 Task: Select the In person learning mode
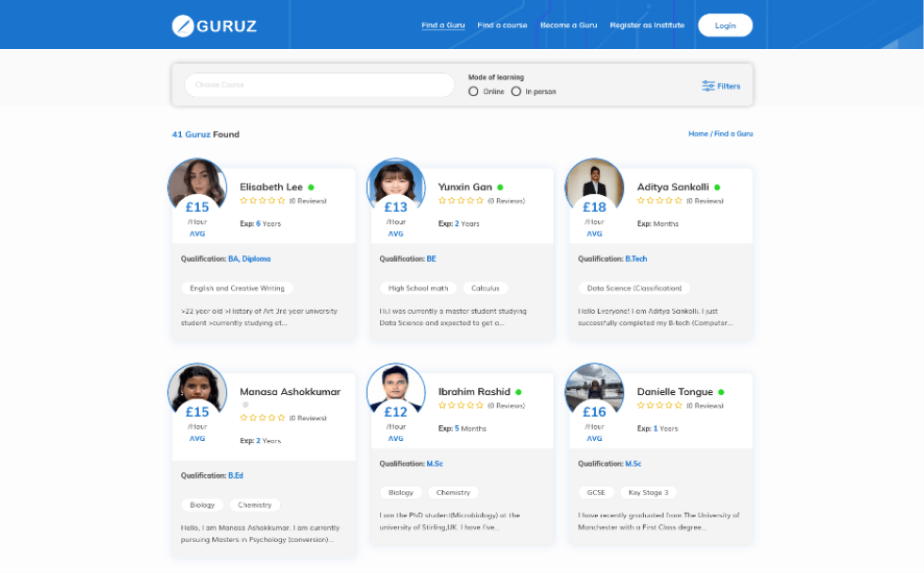click(516, 91)
